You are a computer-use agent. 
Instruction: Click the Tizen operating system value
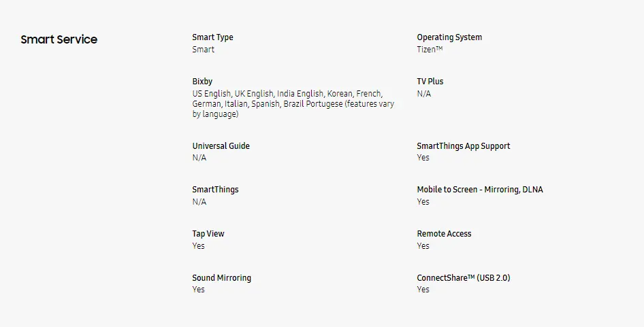(430, 50)
